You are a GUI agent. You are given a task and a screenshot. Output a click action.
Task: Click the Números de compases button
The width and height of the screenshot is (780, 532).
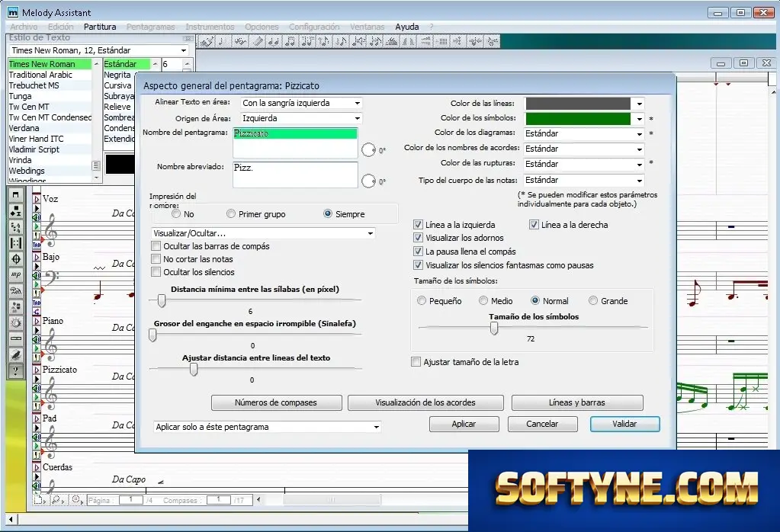pyautogui.click(x=276, y=402)
